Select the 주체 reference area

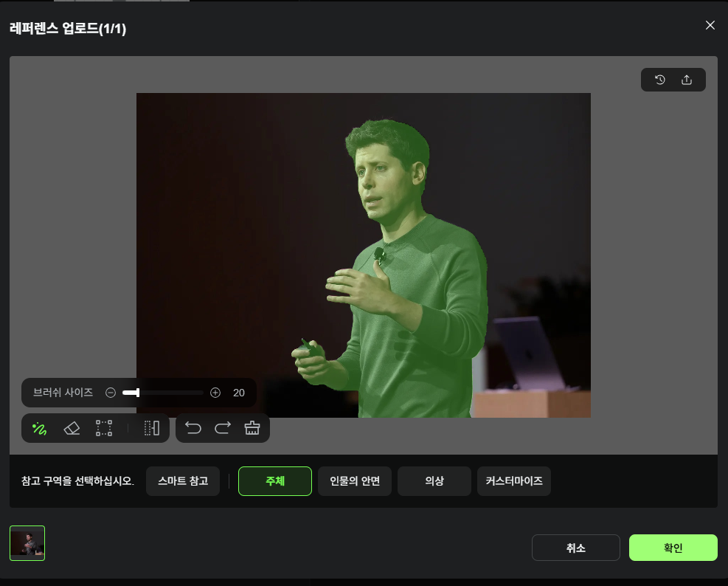point(275,481)
